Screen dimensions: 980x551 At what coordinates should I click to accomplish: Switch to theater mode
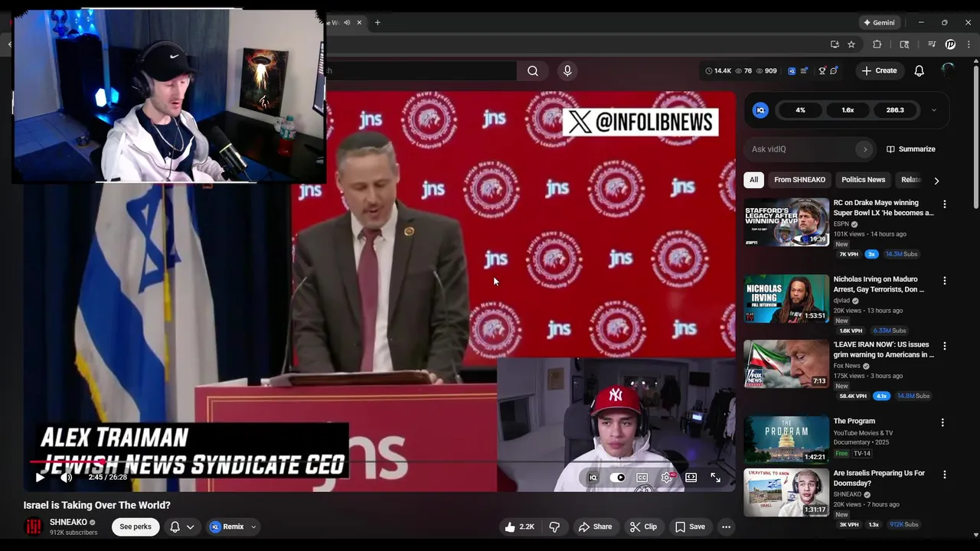pos(691,478)
